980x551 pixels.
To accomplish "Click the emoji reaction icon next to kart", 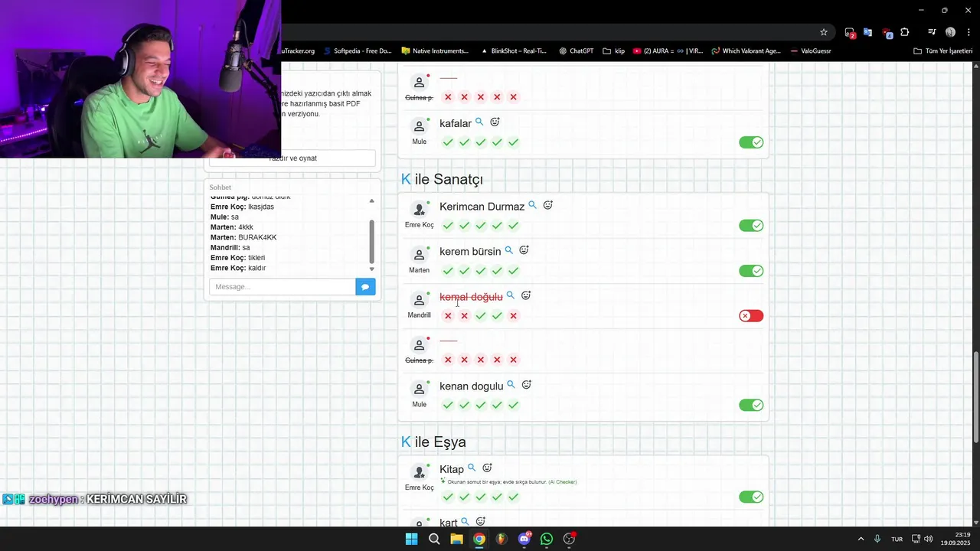I will coord(480,522).
